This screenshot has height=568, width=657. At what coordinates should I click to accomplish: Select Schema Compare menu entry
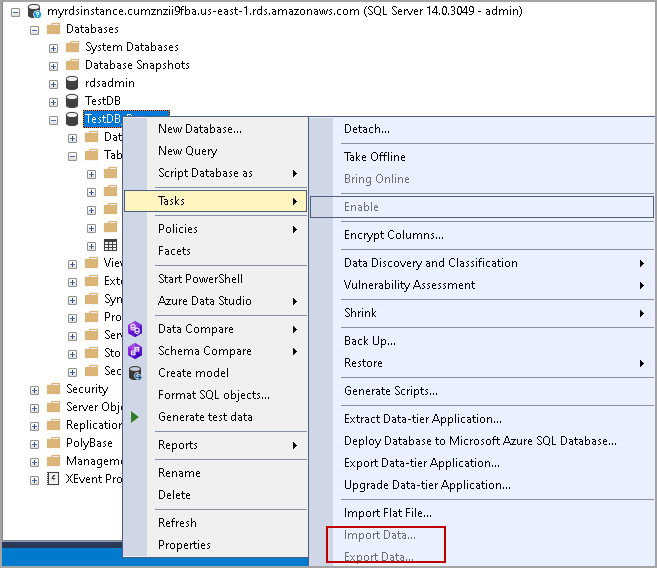tap(216, 351)
